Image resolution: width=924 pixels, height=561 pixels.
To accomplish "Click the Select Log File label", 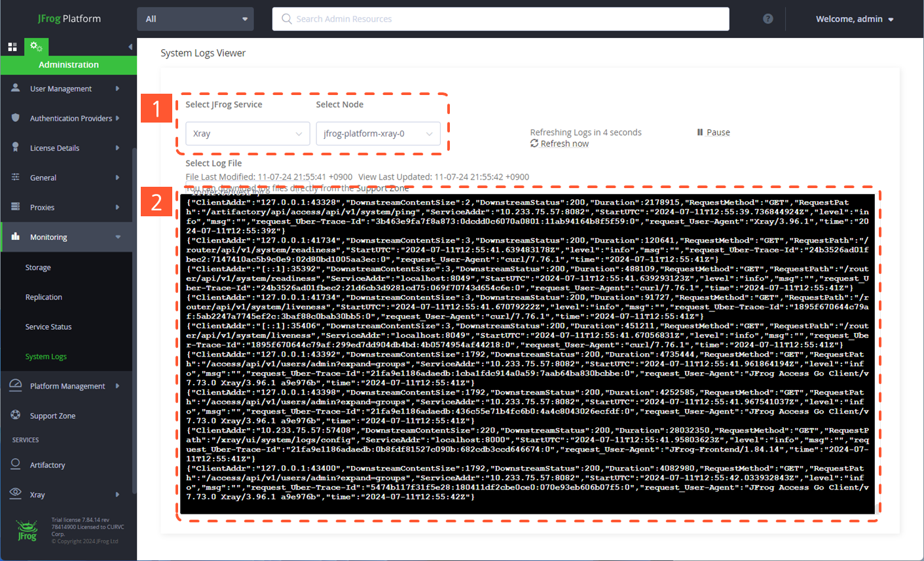I will 213,163.
